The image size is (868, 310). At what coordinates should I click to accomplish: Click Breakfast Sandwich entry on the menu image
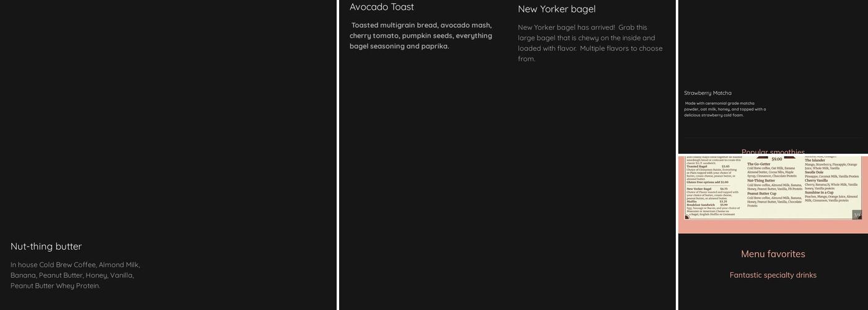point(700,205)
